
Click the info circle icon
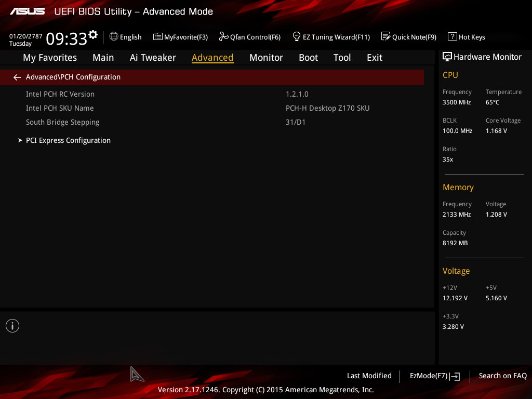click(x=12, y=326)
